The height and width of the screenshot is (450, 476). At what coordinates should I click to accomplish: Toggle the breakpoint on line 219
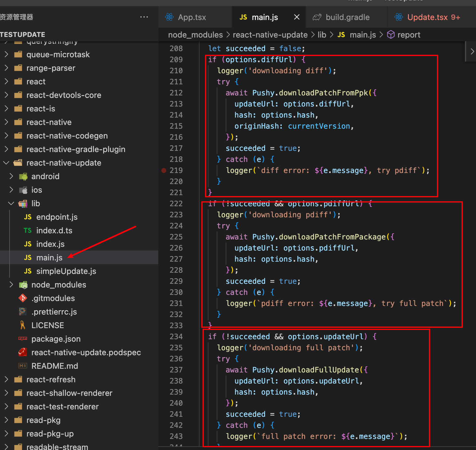pos(164,170)
